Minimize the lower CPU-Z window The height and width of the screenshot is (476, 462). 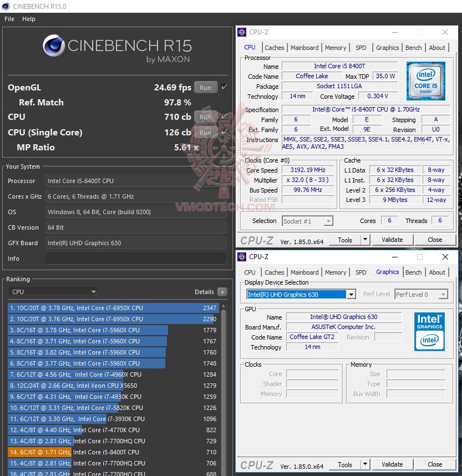[394, 257]
